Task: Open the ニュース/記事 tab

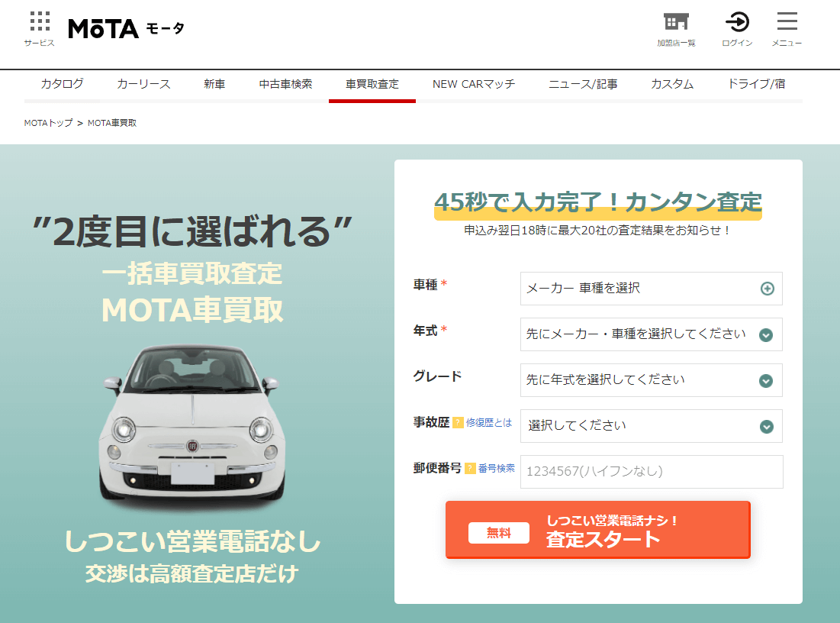Action: 583,84
